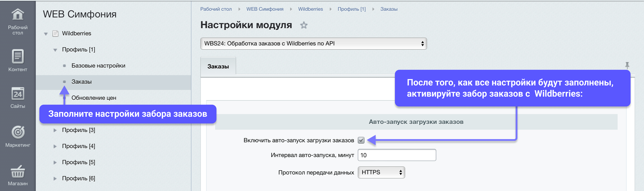The width and height of the screenshot is (644, 191).
Task: Toggle авто-запуск загрузки заказов checkbox
Action: (x=361, y=140)
